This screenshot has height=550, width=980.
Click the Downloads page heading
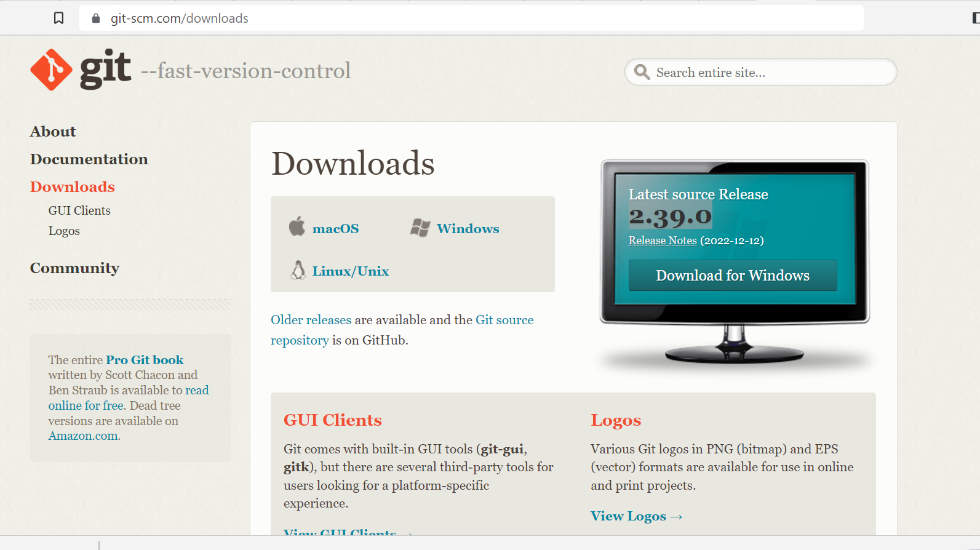click(353, 163)
